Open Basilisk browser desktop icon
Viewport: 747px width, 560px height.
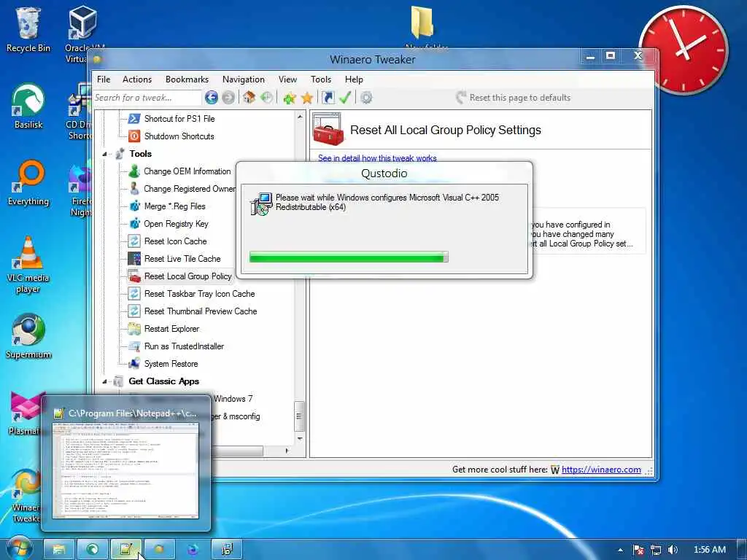click(x=28, y=106)
